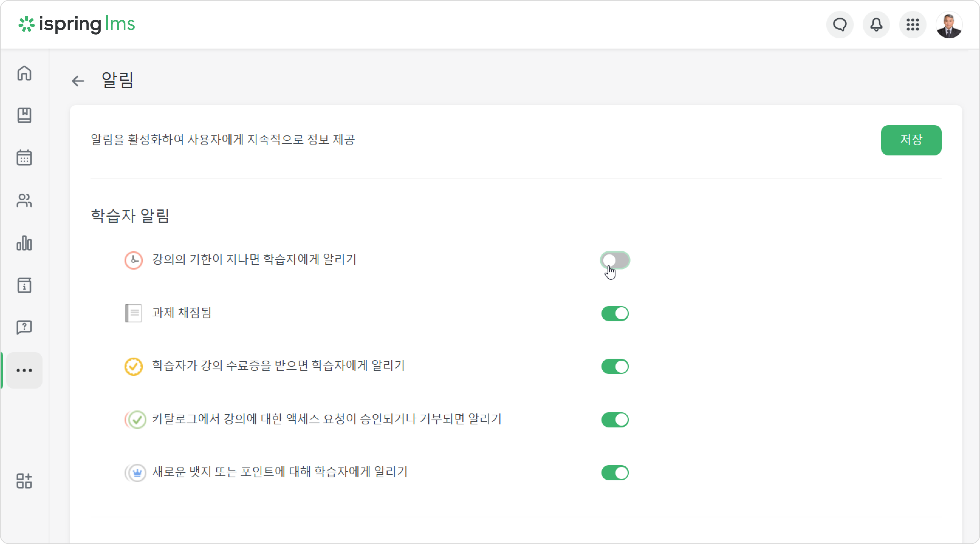This screenshot has height=544, width=980.
Task: Open the courses book icon in sidebar
Action: (x=24, y=115)
